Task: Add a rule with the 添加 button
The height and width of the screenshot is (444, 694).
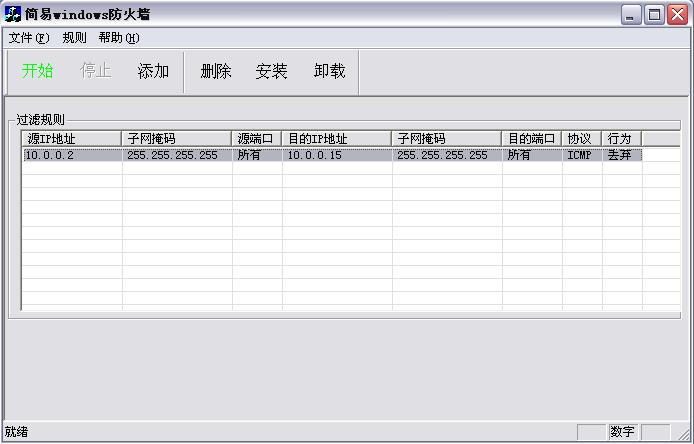Action: (153, 71)
